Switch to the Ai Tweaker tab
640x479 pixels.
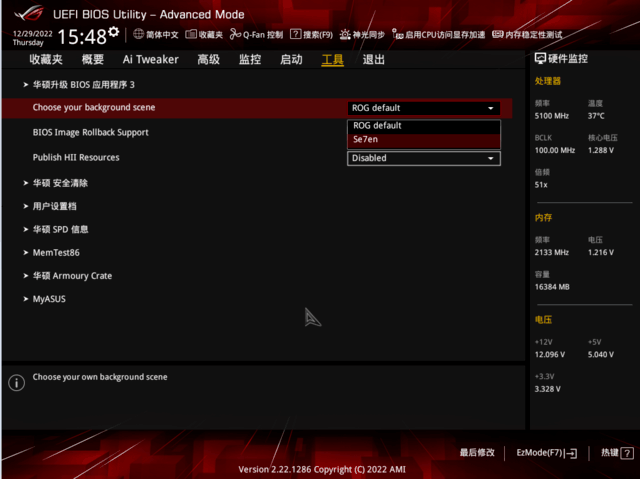(151, 60)
